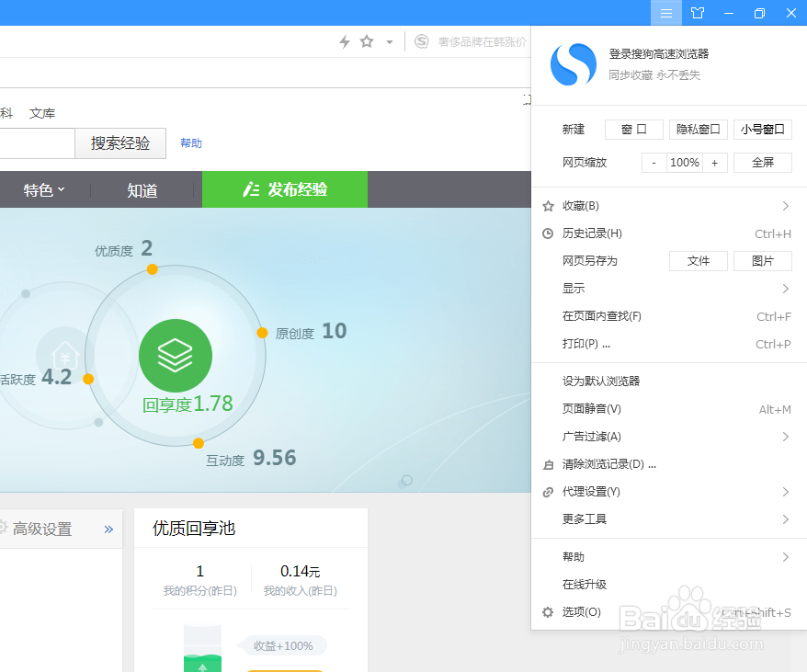Image resolution: width=807 pixels, height=672 pixels.
Task: Save page as 文件
Action: coord(698,261)
